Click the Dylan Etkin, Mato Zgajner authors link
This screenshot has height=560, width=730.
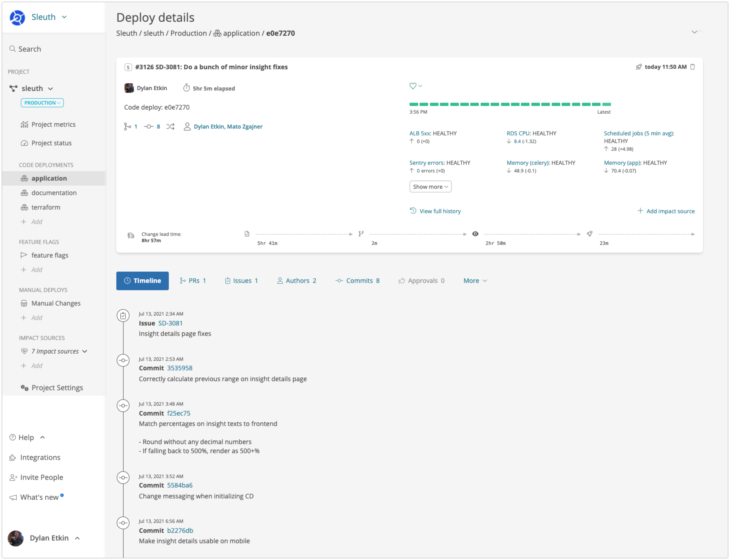(228, 126)
